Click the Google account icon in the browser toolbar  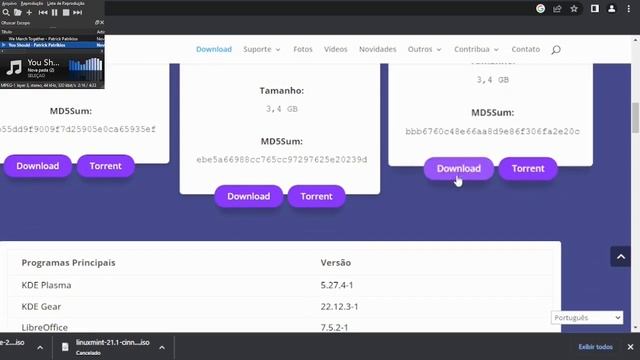pyautogui.click(x=540, y=9)
